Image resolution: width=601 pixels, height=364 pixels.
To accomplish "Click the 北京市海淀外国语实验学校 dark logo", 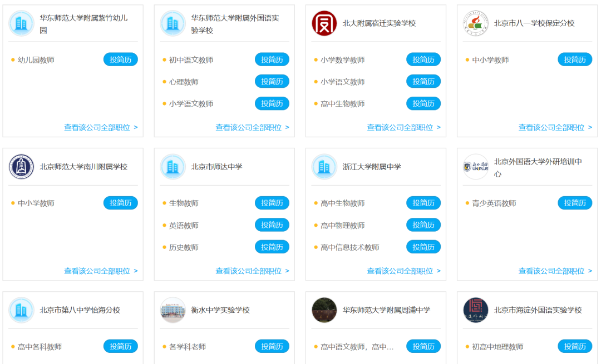I will click(x=476, y=310).
